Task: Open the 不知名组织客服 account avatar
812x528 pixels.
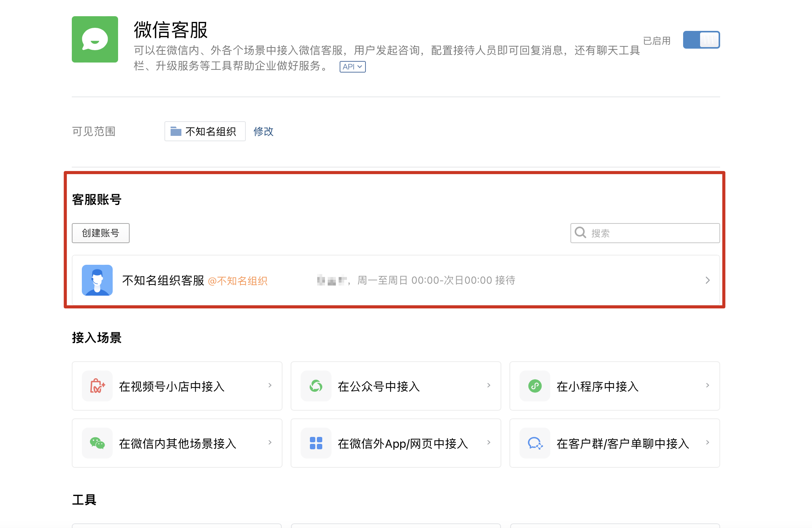Action: [97, 280]
